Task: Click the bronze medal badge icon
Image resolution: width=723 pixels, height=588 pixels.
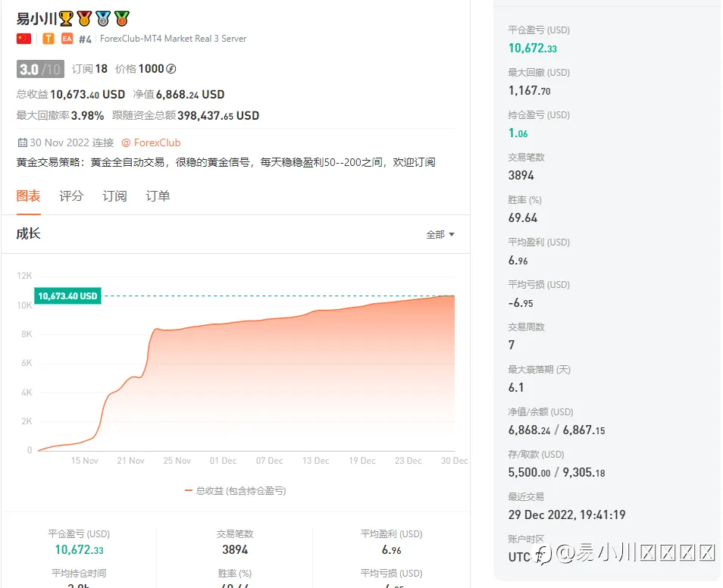Action: click(122, 18)
